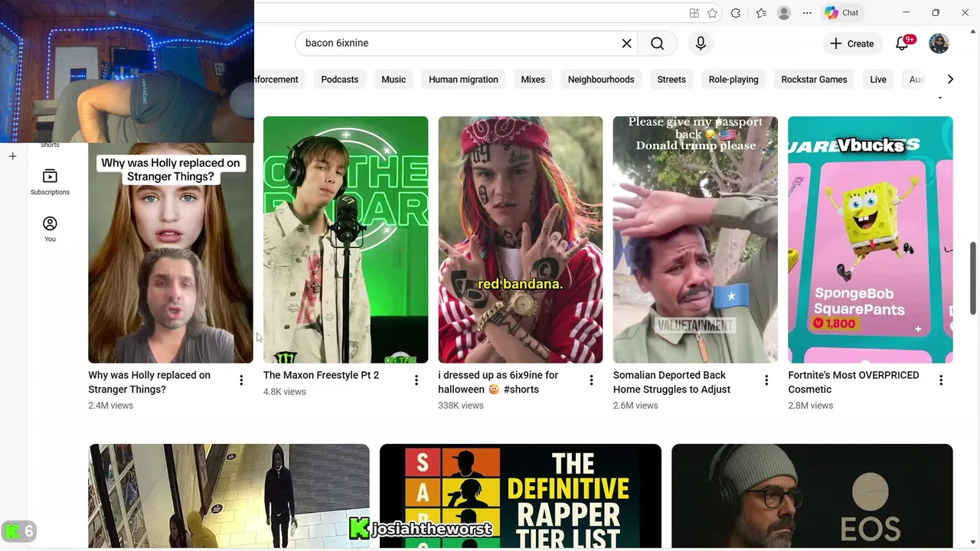
Task: Open the 6ix9ine red bandana short thumbnail
Action: (521, 240)
